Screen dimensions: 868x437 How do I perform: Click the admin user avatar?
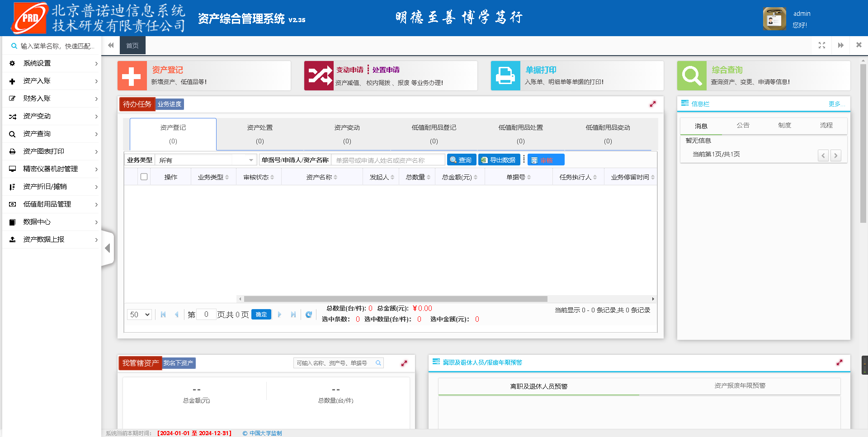pyautogui.click(x=774, y=19)
